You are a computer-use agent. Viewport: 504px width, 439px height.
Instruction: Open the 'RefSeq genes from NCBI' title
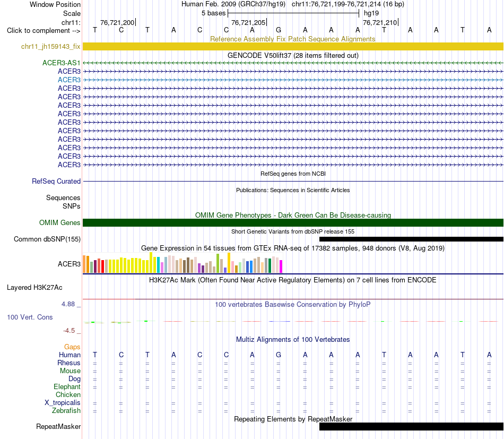pos(293,174)
